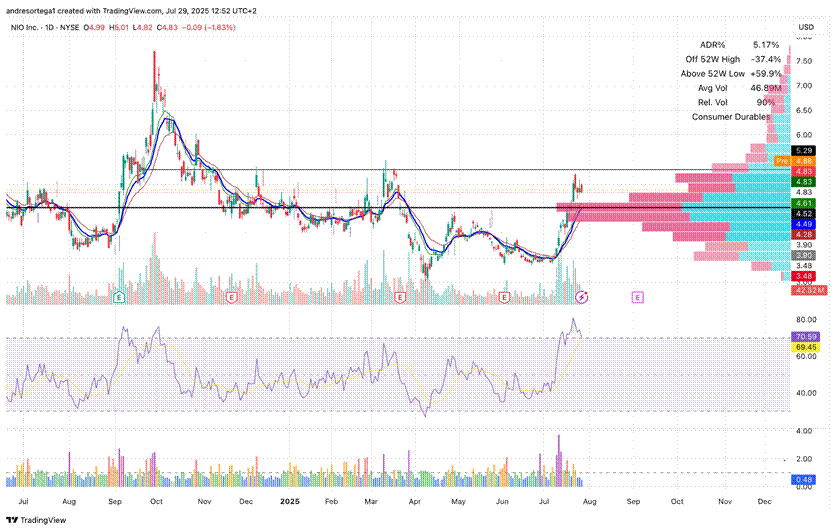Viewport: 836px width, 531px height.
Task: Click the ADR% label in stats table
Action: click(x=713, y=45)
